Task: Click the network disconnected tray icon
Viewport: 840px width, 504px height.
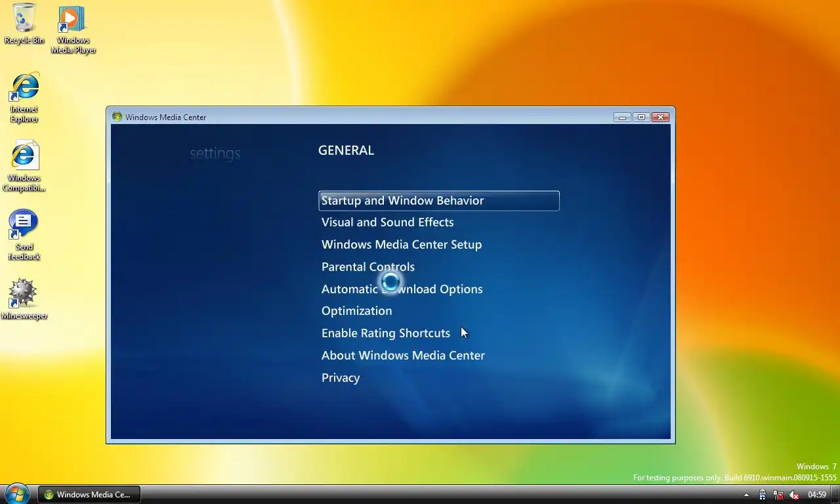Action: coord(778,495)
